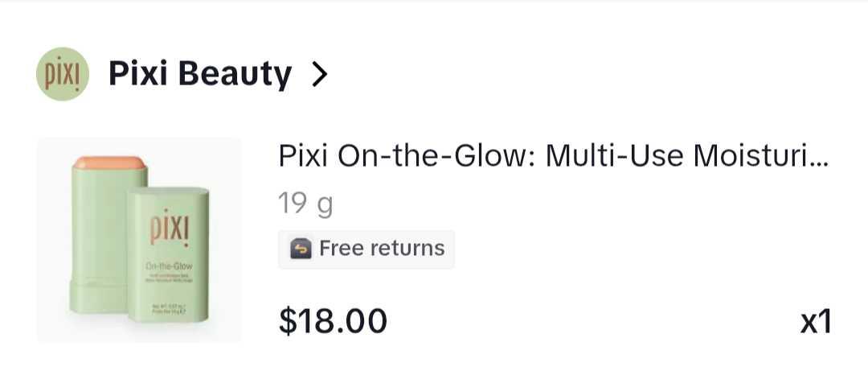This screenshot has width=868, height=379.
Task: Click the pixi logo on the green packaging box
Action: click(169, 228)
